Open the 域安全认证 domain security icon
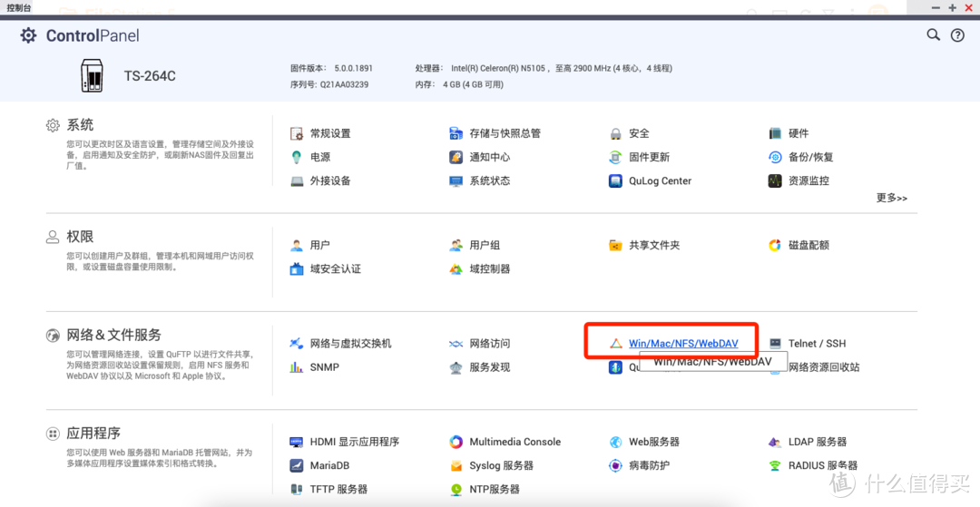980x507 pixels. [296, 269]
